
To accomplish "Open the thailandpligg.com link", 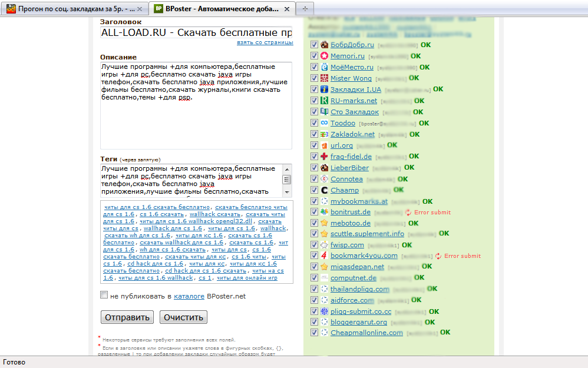I will [359, 289].
